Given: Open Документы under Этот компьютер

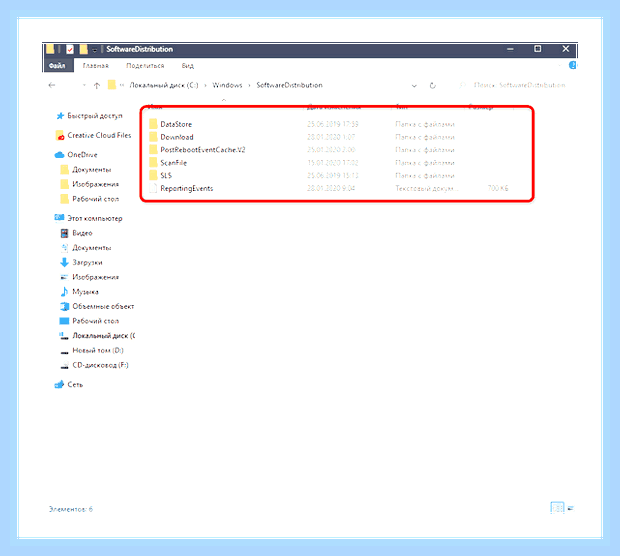Looking at the screenshot, I should pyautogui.click(x=91, y=248).
